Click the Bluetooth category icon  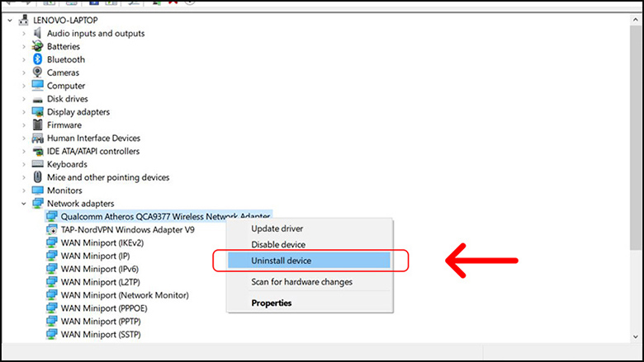[x=37, y=59]
